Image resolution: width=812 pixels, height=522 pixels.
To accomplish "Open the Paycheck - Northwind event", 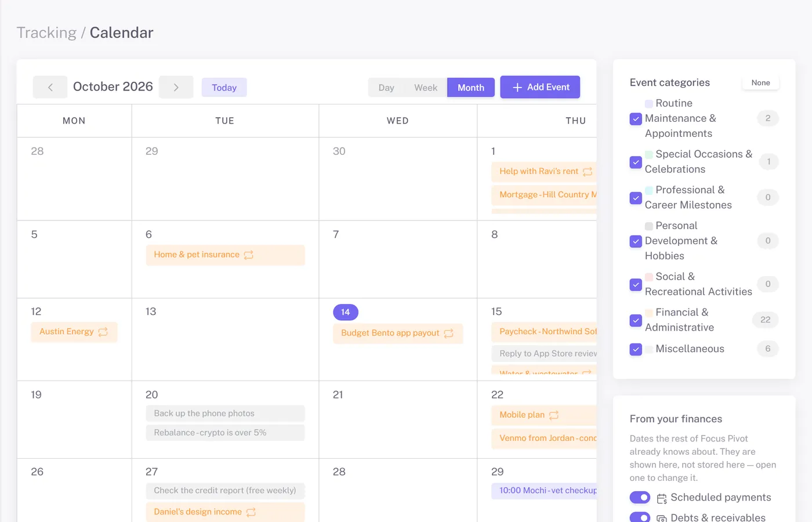I will (544, 332).
